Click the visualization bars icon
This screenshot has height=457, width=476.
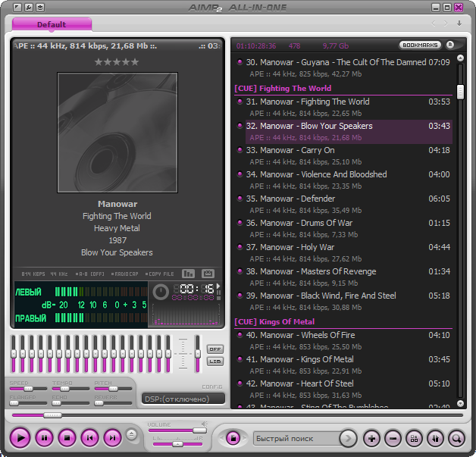pos(188,274)
